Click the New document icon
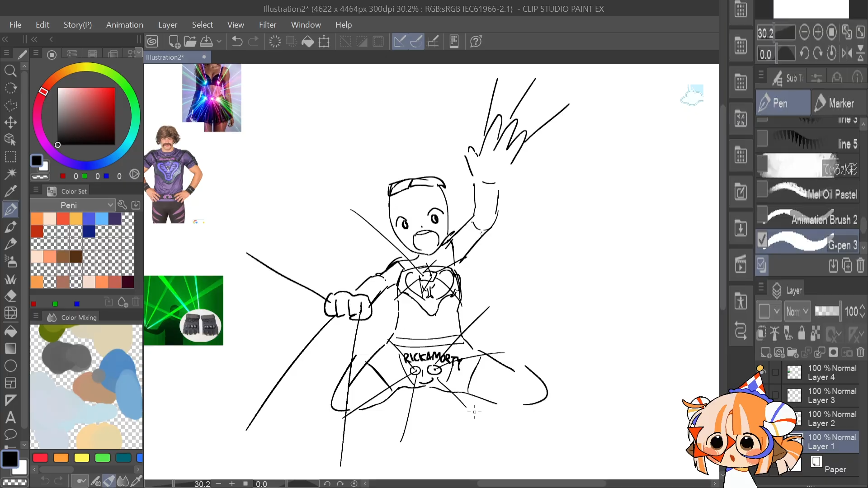The height and width of the screenshot is (488, 868). click(174, 42)
